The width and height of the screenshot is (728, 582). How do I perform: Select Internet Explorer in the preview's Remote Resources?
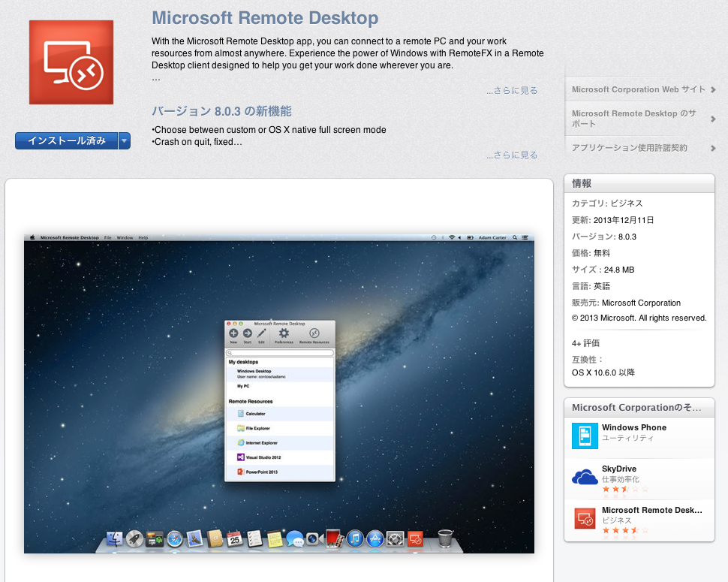279,442
